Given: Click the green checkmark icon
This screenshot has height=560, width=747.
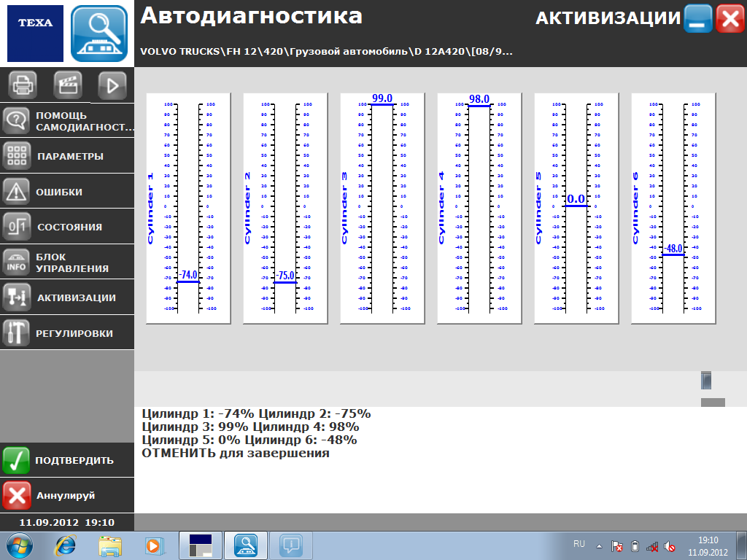Looking at the screenshot, I should tap(16, 460).
